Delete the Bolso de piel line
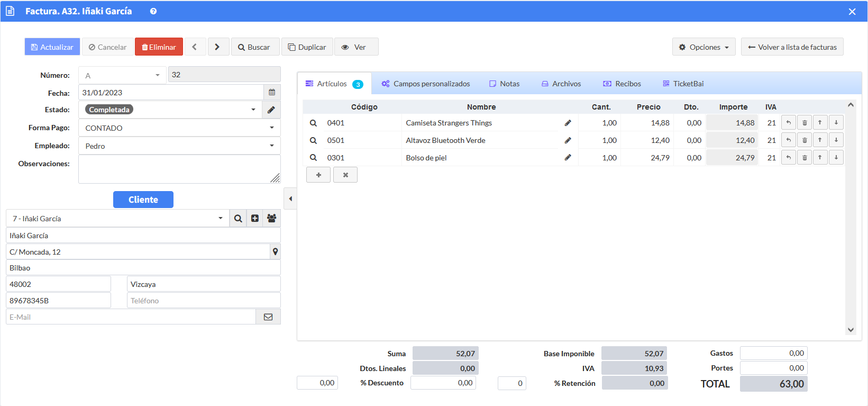Image resolution: width=868 pixels, height=406 pixels. [x=805, y=158]
